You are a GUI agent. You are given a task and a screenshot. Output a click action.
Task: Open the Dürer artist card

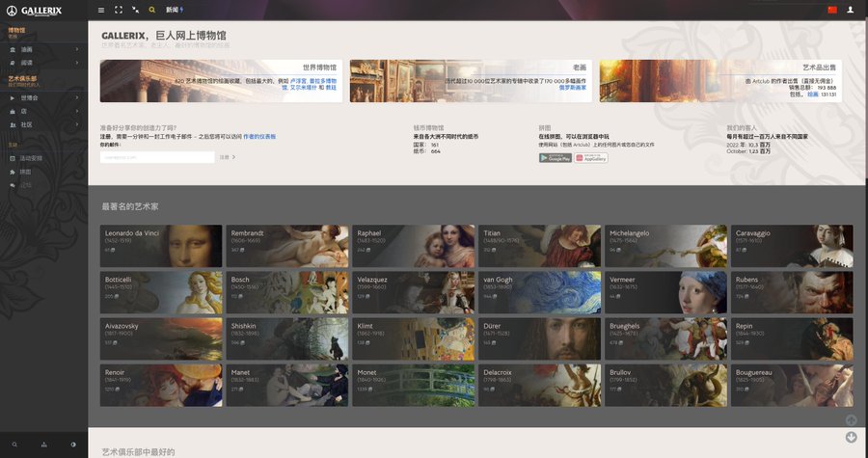coord(540,338)
